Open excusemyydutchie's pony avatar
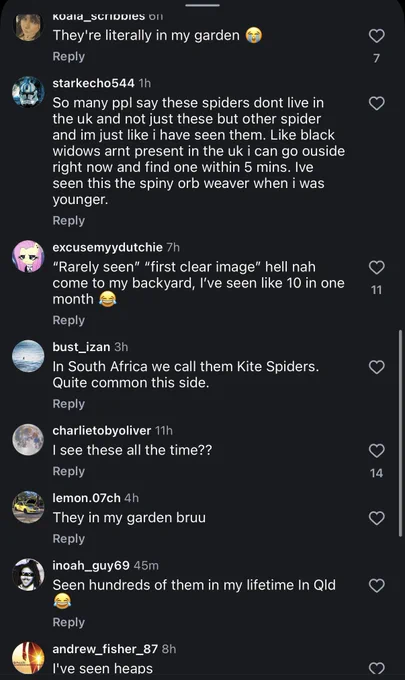The image size is (405, 680). pyautogui.click(x=28, y=256)
